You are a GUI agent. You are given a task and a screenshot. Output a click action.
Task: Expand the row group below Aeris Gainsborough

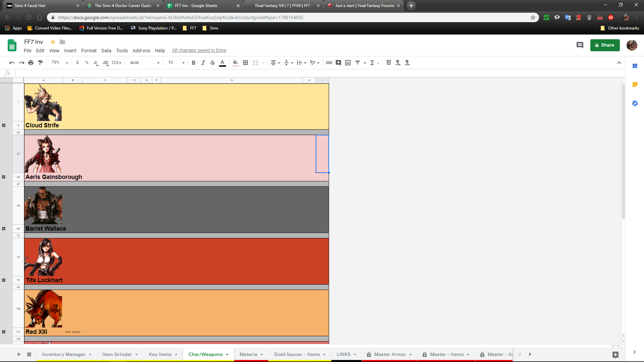(4, 177)
